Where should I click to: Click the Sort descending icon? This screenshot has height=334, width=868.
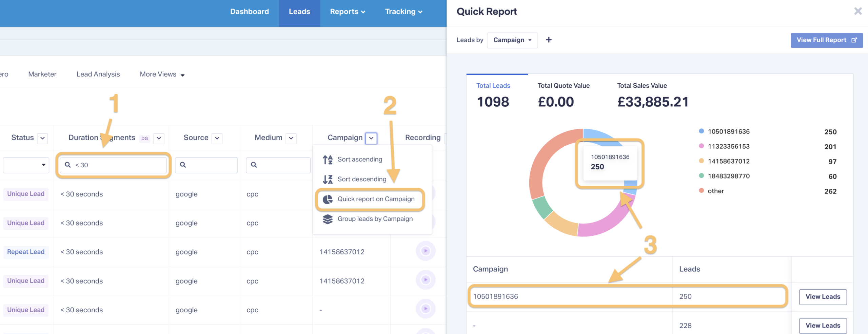328,179
